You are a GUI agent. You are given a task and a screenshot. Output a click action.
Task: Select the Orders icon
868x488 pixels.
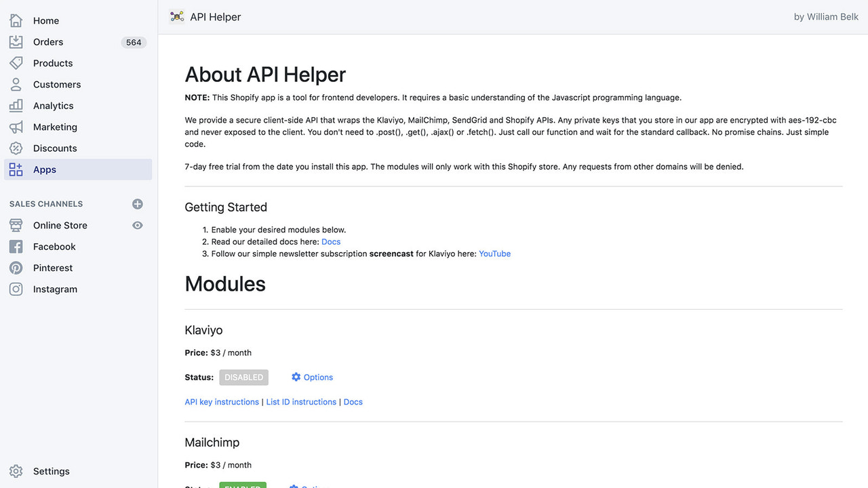(x=15, y=41)
